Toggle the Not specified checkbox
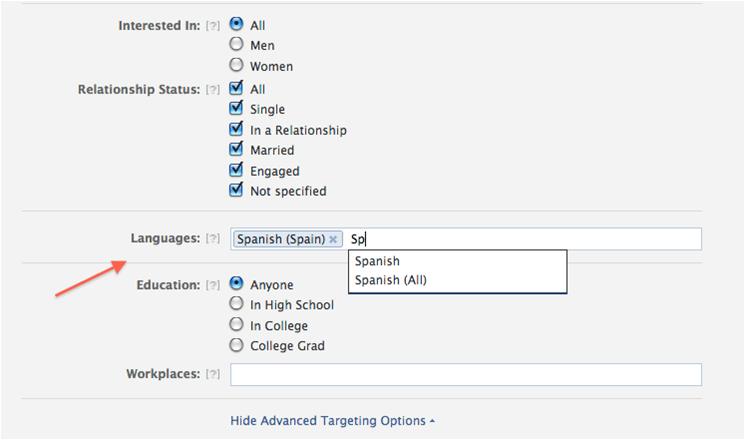745x440 pixels. tap(236, 190)
